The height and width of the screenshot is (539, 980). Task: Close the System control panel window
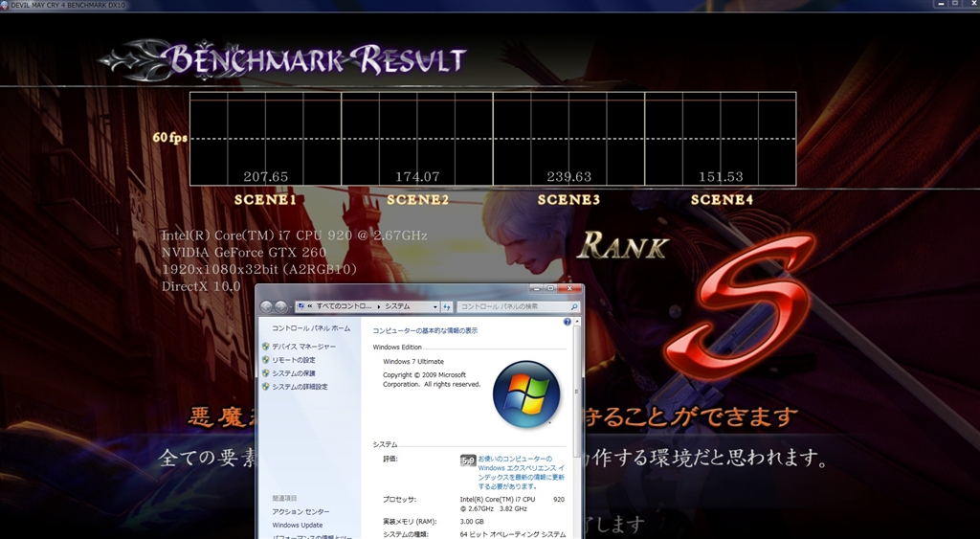[x=569, y=288]
